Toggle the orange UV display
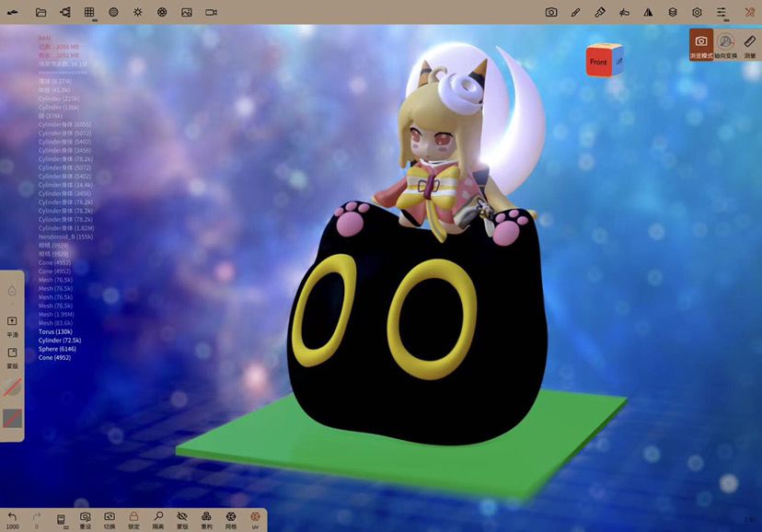The height and width of the screenshot is (532, 762). coord(255,520)
